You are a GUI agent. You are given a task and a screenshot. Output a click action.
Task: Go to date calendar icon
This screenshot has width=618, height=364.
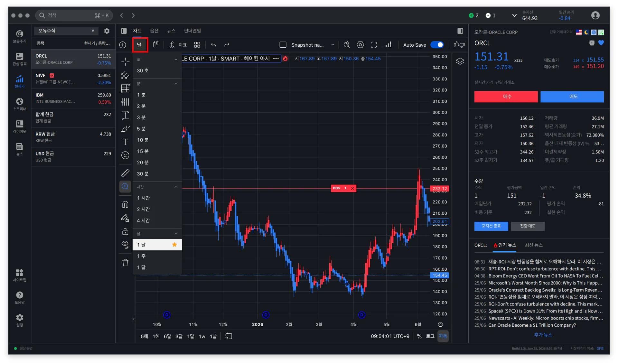(229, 336)
